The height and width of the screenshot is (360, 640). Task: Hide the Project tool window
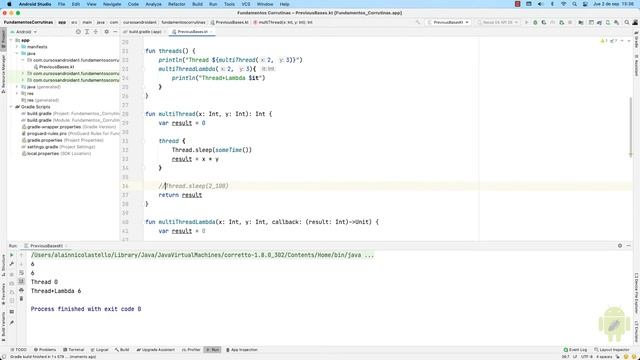[x=115, y=32]
